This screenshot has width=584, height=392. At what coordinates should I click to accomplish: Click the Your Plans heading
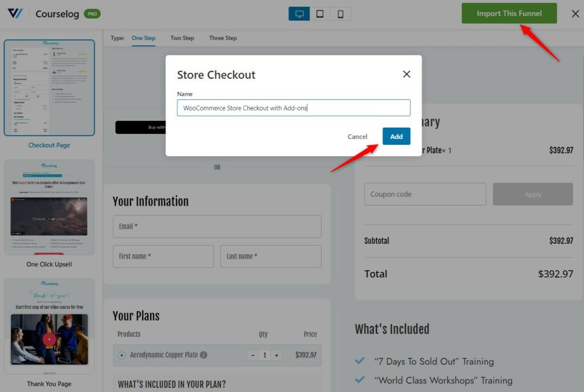[136, 316]
